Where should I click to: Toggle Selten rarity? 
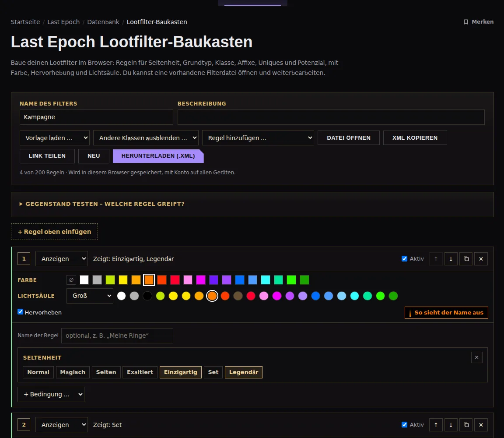pos(106,372)
